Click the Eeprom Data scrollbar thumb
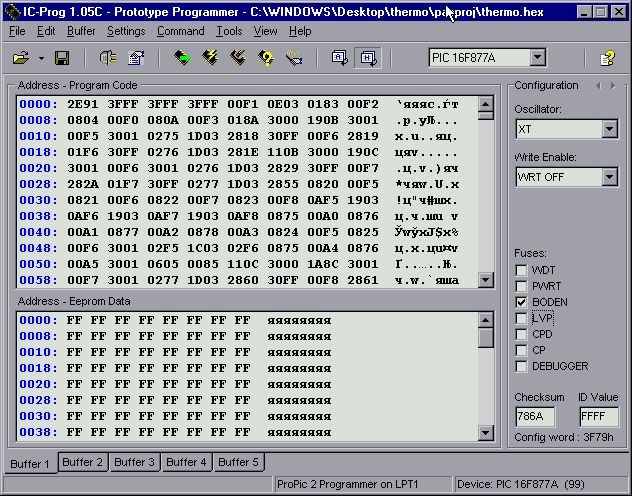This screenshot has height=496, width=632. [486, 338]
